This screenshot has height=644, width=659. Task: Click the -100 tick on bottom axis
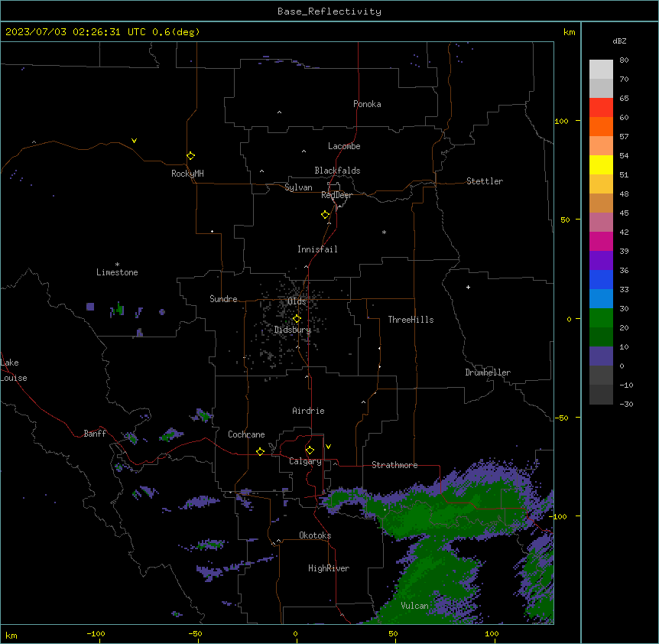[96, 633]
